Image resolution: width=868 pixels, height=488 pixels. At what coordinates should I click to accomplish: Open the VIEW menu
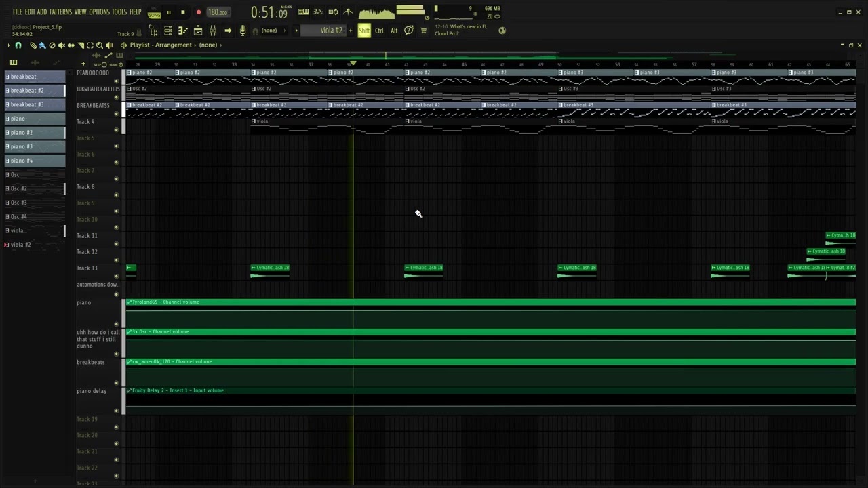tap(80, 12)
